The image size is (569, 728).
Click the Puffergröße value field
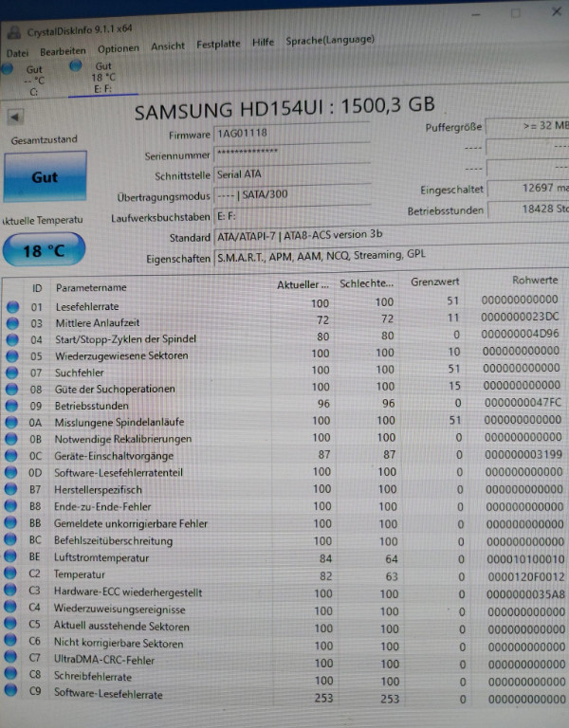pos(527,126)
